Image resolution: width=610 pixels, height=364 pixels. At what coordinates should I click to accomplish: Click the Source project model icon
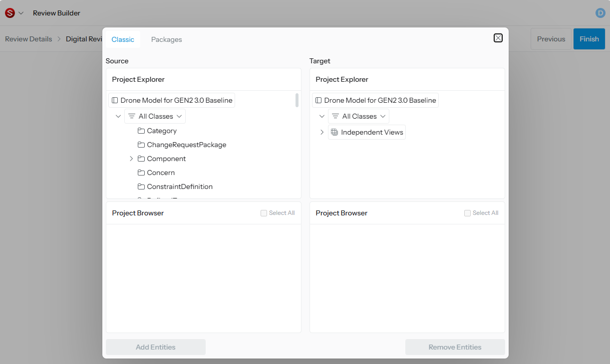pyautogui.click(x=115, y=100)
